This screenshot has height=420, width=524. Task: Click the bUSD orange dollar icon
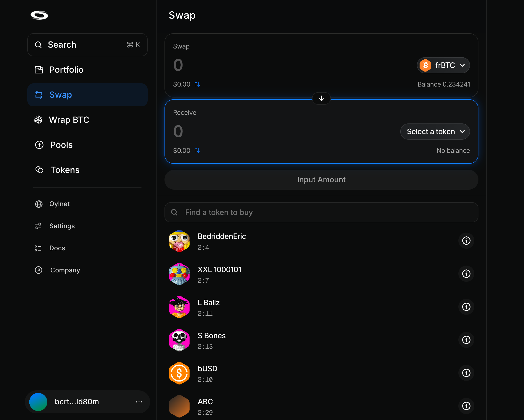click(x=179, y=373)
